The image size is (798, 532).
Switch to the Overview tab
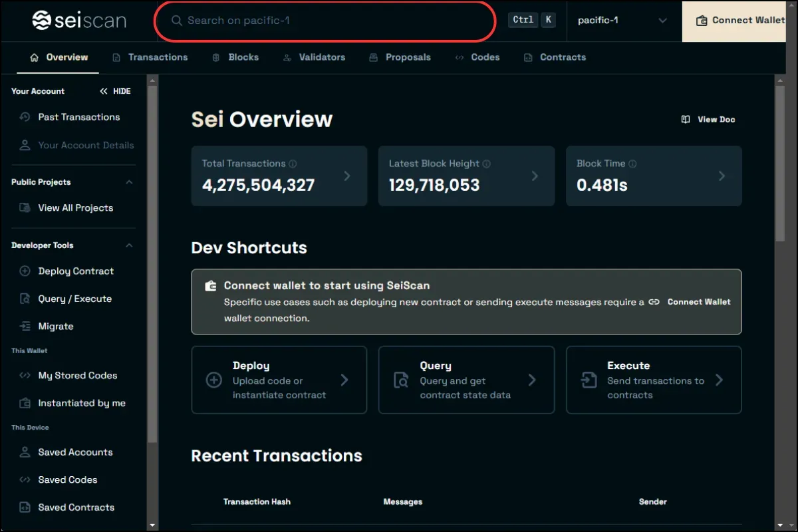59,57
